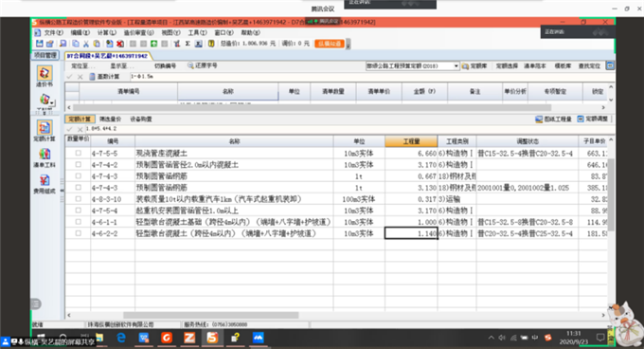This screenshot has width=644, height=349.
Task: Open the 造价审查 menu
Action: pyautogui.click(x=139, y=32)
